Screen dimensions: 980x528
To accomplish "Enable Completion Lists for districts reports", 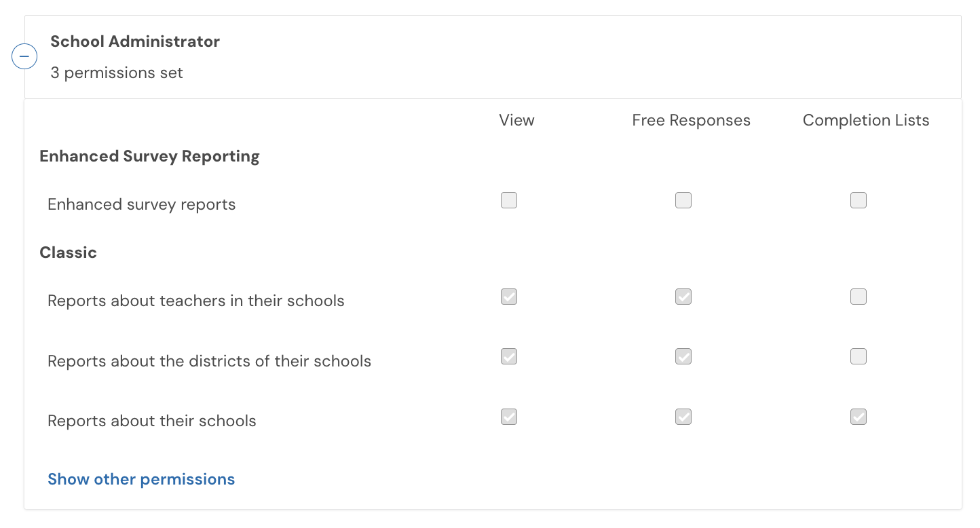I will point(859,356).
